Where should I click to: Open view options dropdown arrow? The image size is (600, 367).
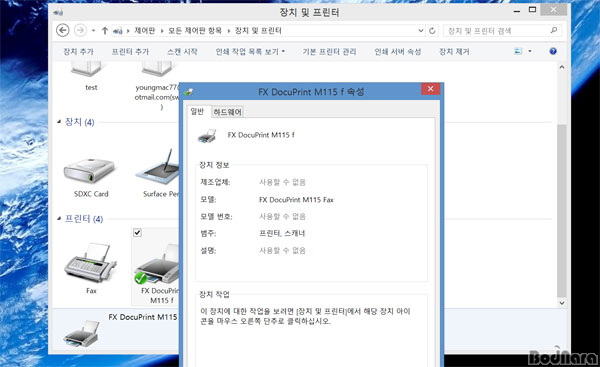[x=530, y=51]
